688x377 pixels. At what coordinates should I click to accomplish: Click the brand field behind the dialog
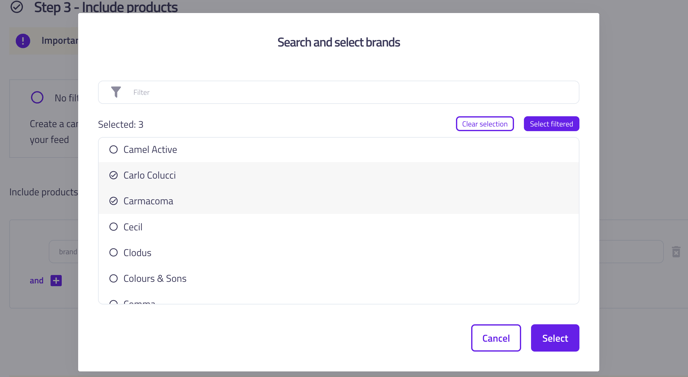tap(64, 251)
